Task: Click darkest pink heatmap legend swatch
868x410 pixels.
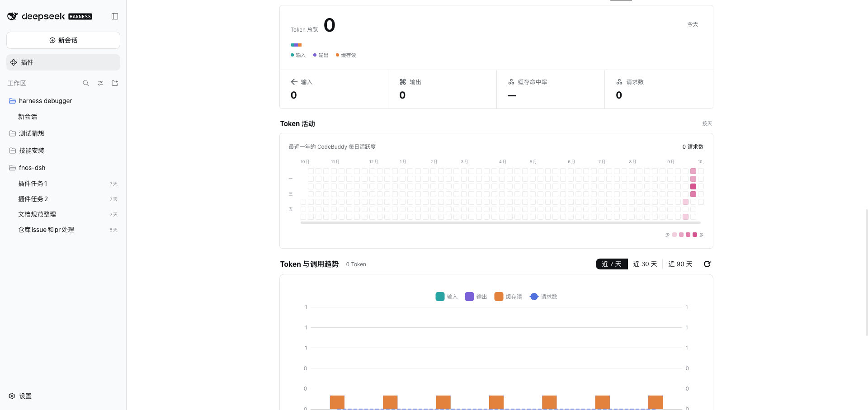Action: 695,235
